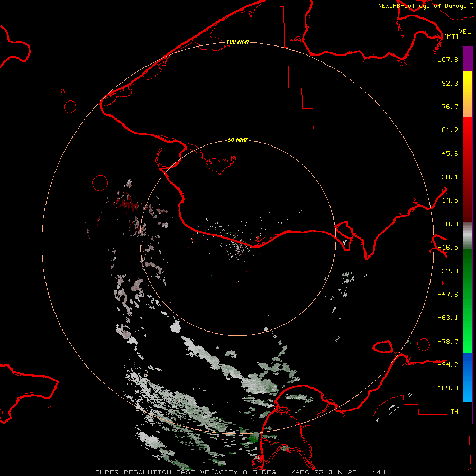Click the Super-Resolution Base Velocity caption
The height and width of the screenshot is (476, 476).
(x=240, y=472)
